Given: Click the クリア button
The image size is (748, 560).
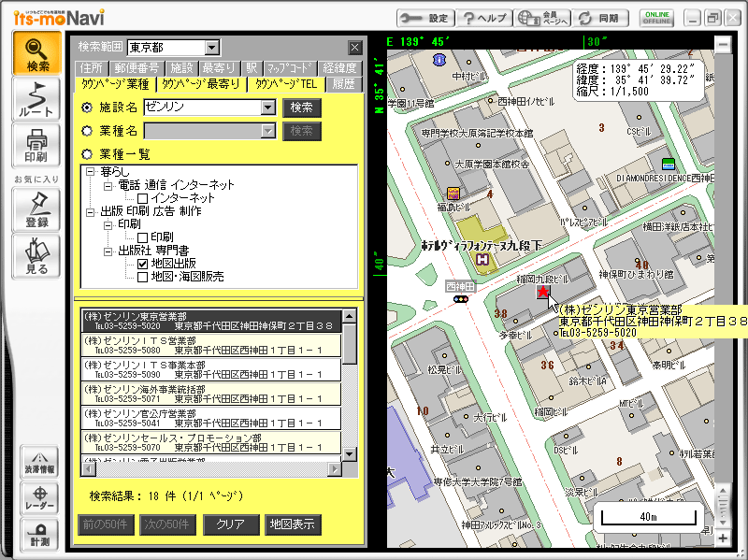Looking at the screenshot, I should [231, 524].
